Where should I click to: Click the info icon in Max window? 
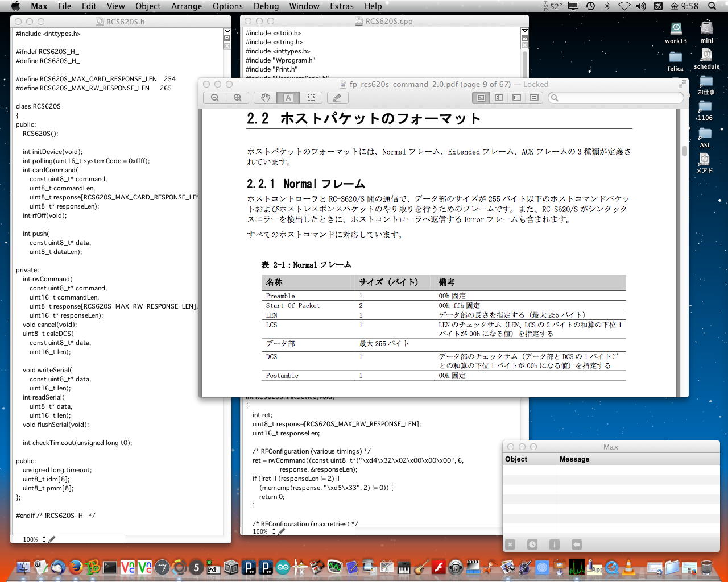(554, 544)
